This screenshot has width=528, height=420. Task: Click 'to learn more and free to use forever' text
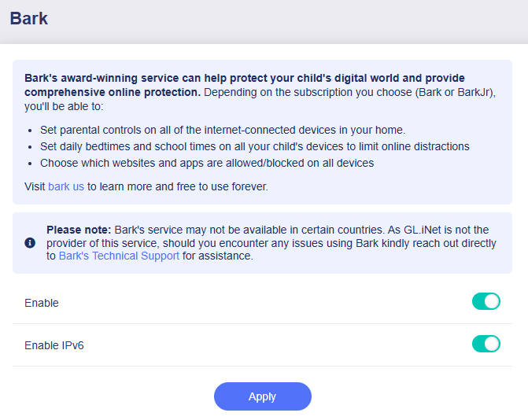click(x=178, y=186)
